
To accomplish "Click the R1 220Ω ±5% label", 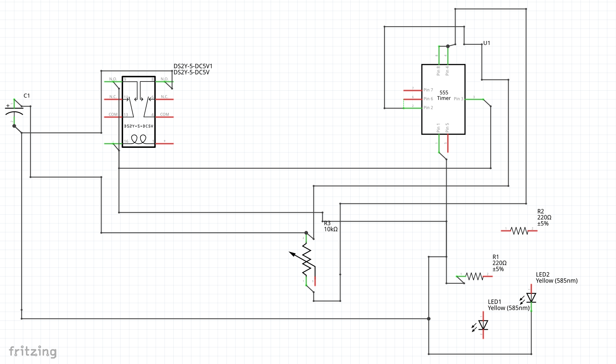I will 499,263.
